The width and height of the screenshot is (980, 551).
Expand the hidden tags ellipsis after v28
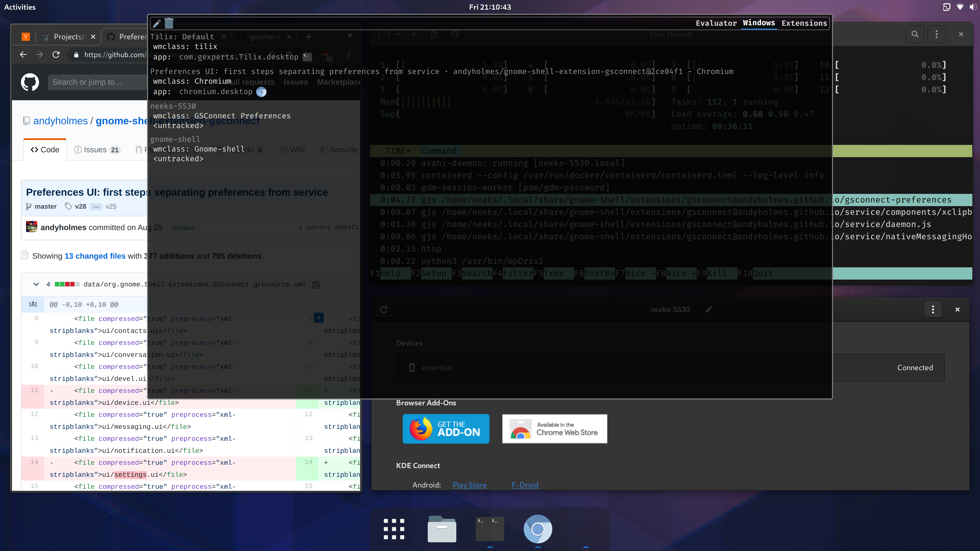(96, 206)
